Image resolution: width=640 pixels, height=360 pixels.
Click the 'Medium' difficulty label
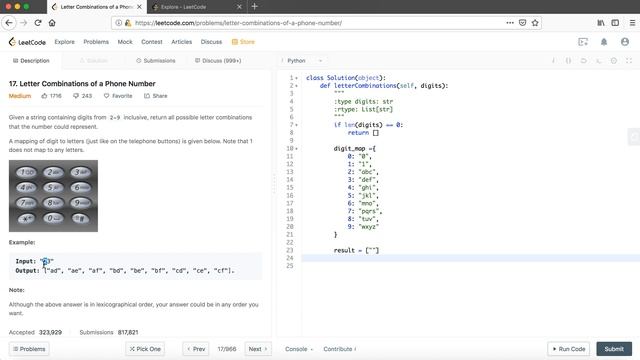pyautogui.click(x=20, y=96)
